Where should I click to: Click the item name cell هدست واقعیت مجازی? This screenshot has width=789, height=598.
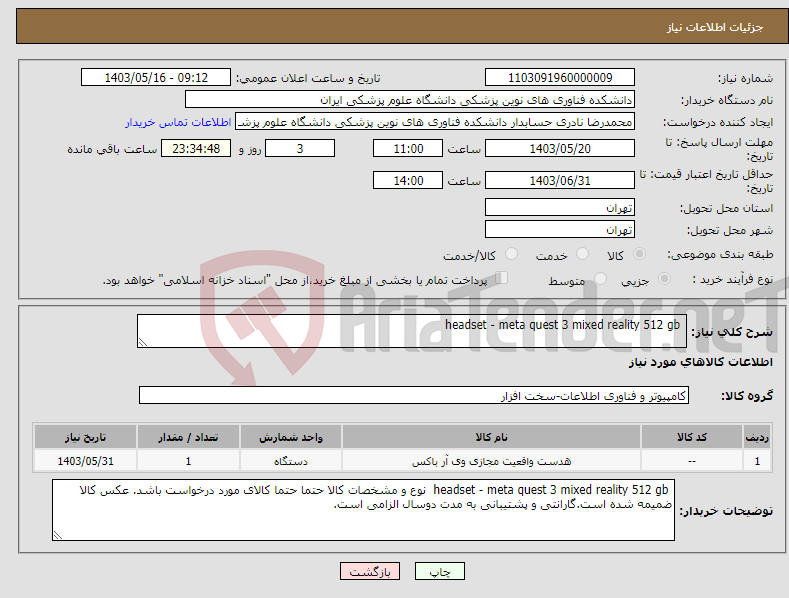point(491,461)
